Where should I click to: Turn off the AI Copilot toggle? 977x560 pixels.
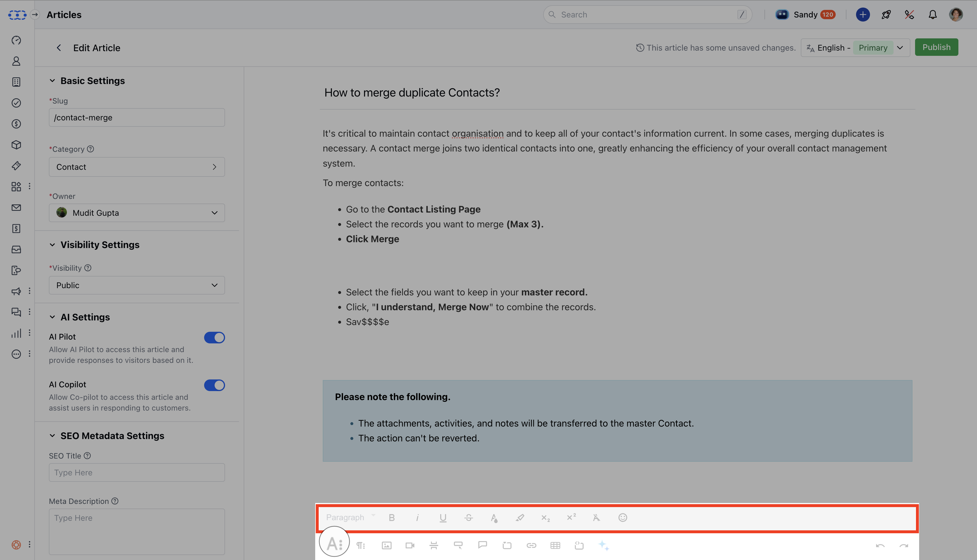click(214, 385)
